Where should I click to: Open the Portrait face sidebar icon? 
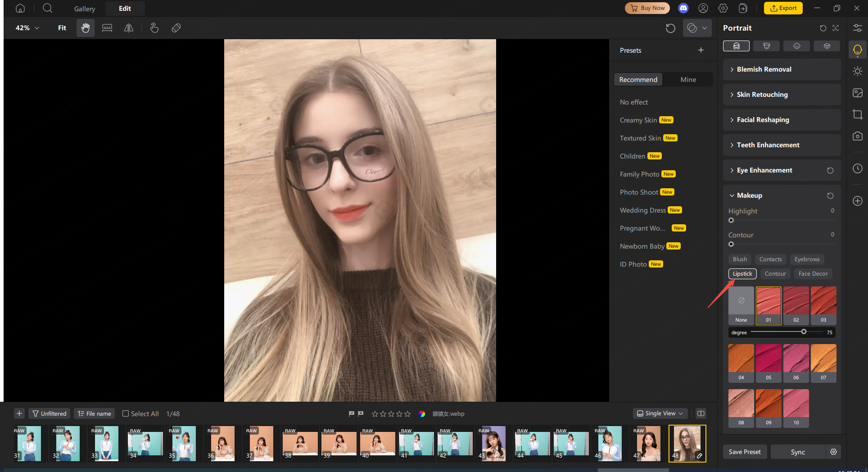pyautogui.click(x=858, y=50)
